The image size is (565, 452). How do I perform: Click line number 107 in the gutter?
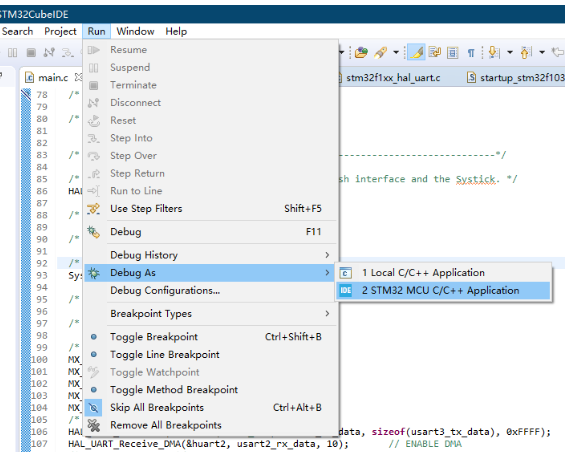(x=40, y=444)
